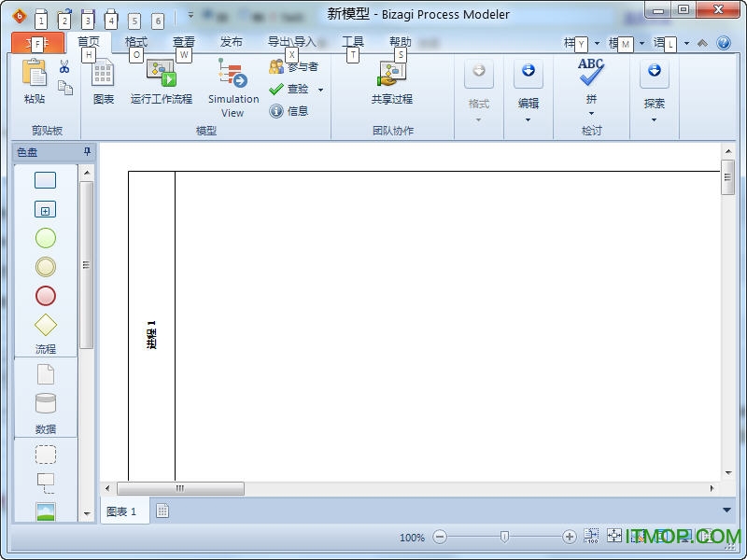Click the zoom in plus button

click(569, 538)
